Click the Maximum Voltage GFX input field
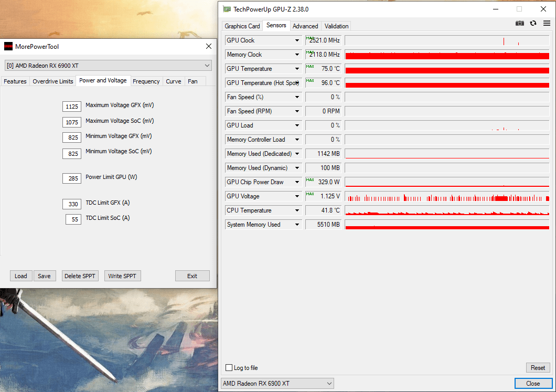This screenshot has height=392, width=556. pos(72,107)
